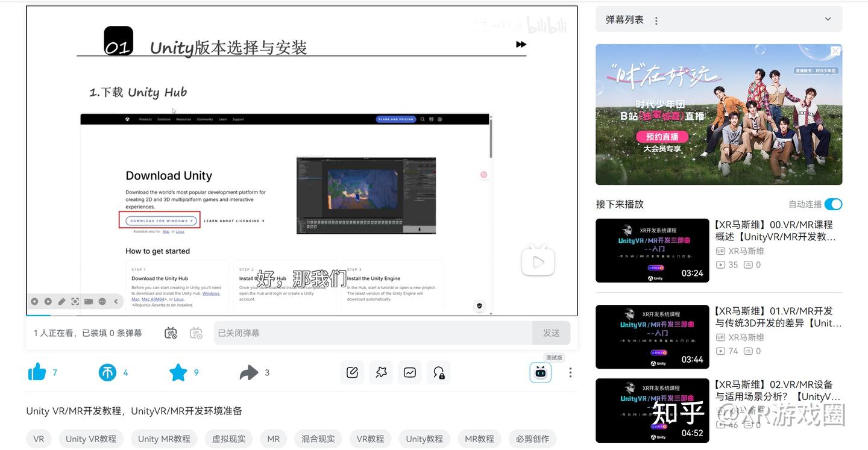Screen dimensions: 868x450
Task: Click the play icon in the player toolbar
Action: [48, 301]
